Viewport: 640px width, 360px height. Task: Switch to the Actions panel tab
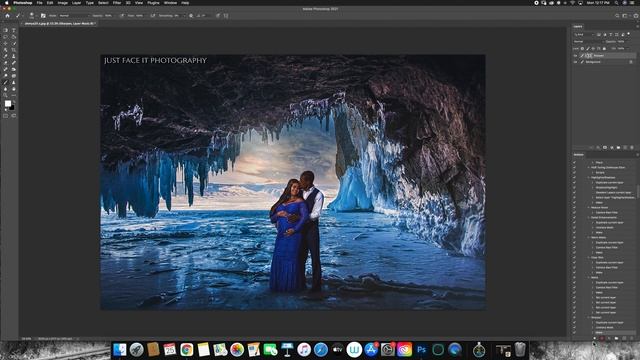pos(579,155)
